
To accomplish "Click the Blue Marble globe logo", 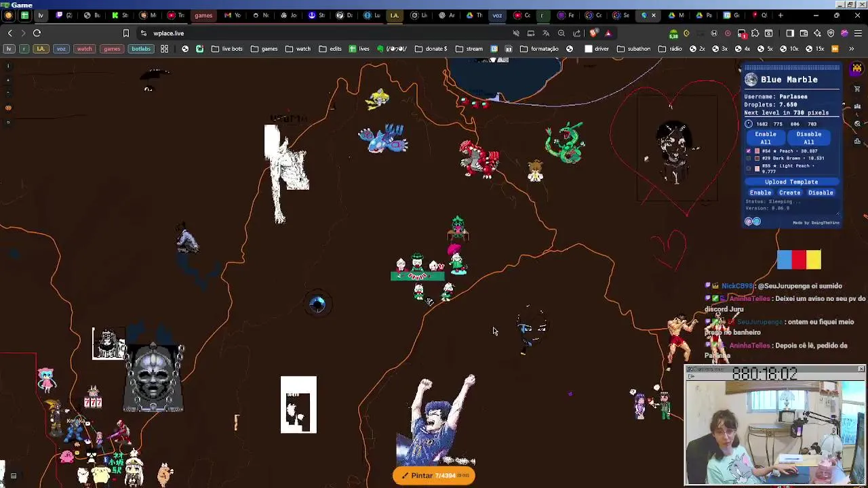I will [751, 80].
